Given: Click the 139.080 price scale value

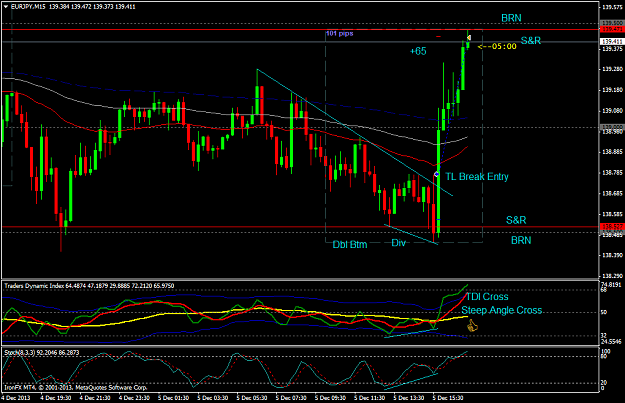Looking at the screenshot, I should tap(612, 111).
